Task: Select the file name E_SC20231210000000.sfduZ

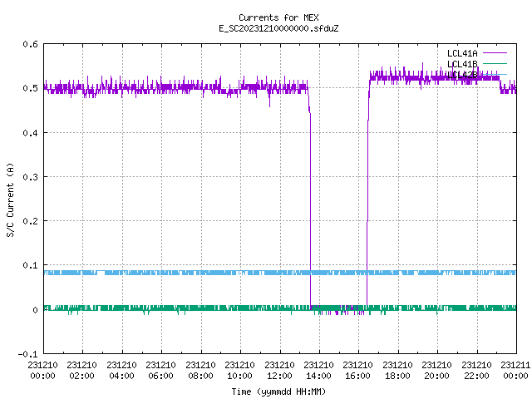Action: (278, 28)
